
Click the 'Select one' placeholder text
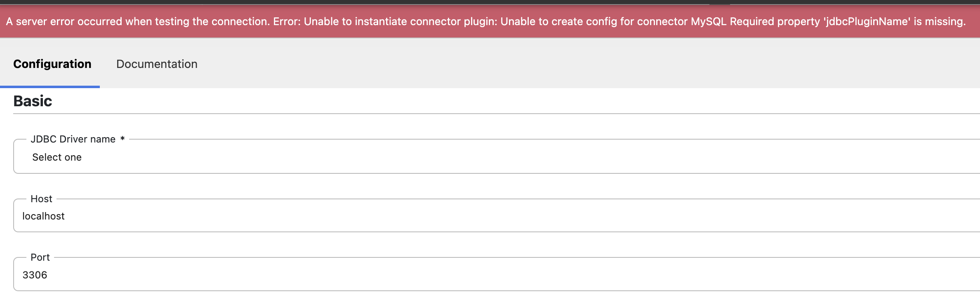pos(57,157)
